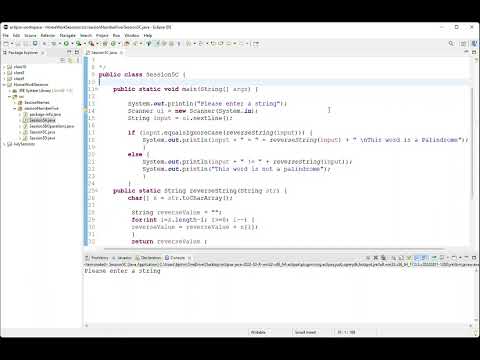Image resolution: width=480 pixels, height=360 pixels.
Task: Click editor horizontal scrollbar
Action: pyautogui.click(x=273, y=249)
